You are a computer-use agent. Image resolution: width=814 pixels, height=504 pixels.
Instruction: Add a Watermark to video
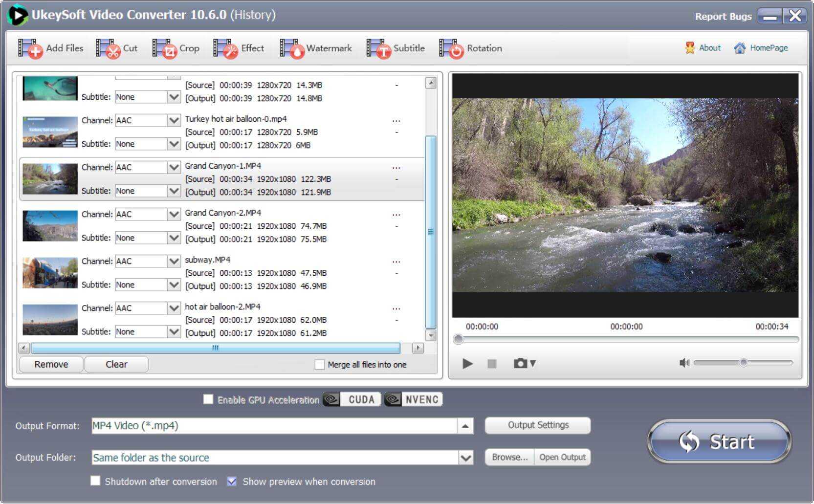[x=292, y=49]
